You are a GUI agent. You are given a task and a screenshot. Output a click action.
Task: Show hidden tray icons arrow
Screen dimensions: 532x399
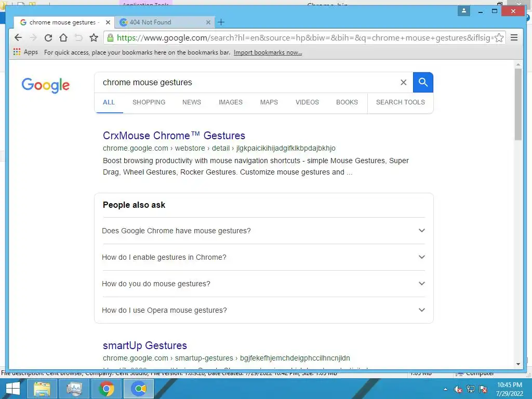(445, 389)
